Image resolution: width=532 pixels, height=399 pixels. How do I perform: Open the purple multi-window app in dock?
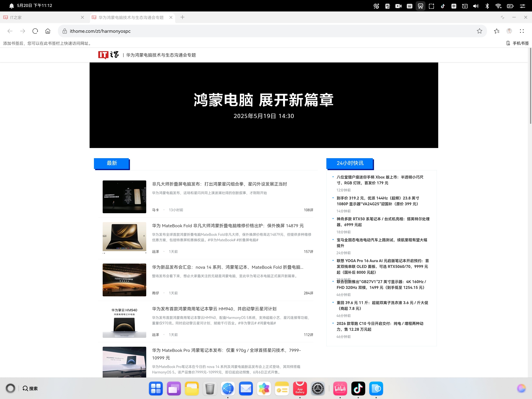[x=174, y=388]
